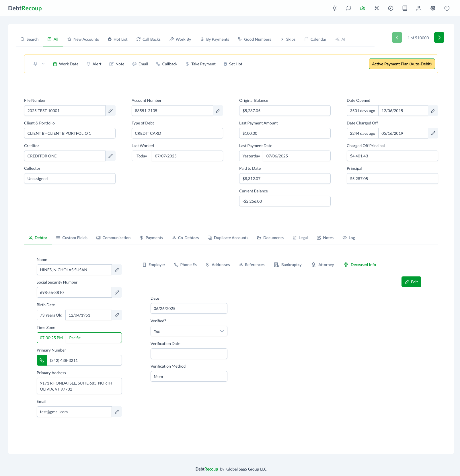The height and width of the screenshot is (476, 460).
Task: Click the Verification Date field
Action: pos(189,354)
